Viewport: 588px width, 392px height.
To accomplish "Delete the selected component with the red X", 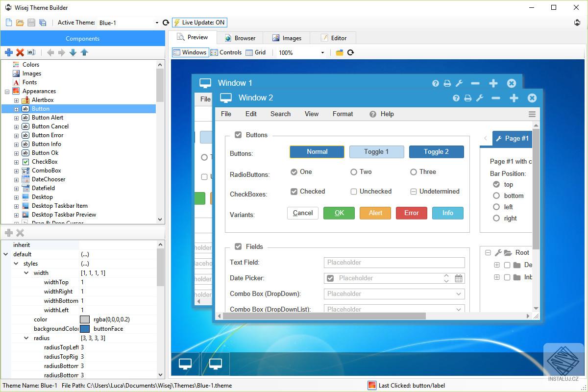I will pos(20,52).
